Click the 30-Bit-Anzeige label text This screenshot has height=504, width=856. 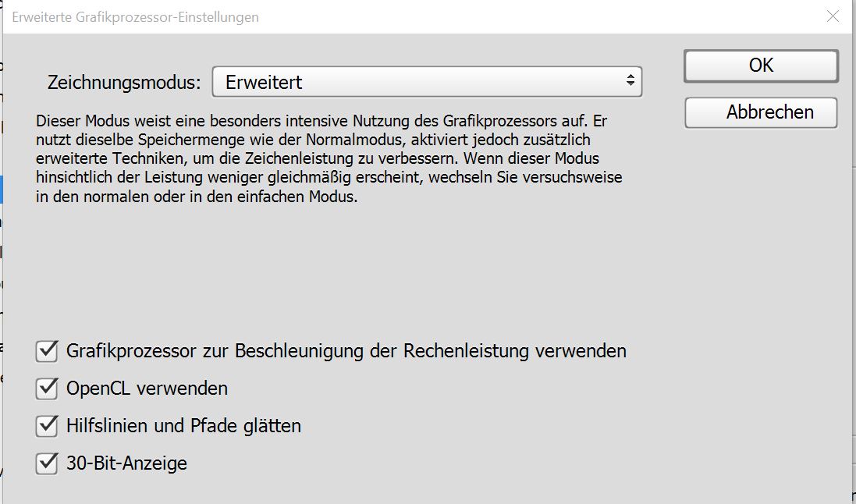point(127,463)
